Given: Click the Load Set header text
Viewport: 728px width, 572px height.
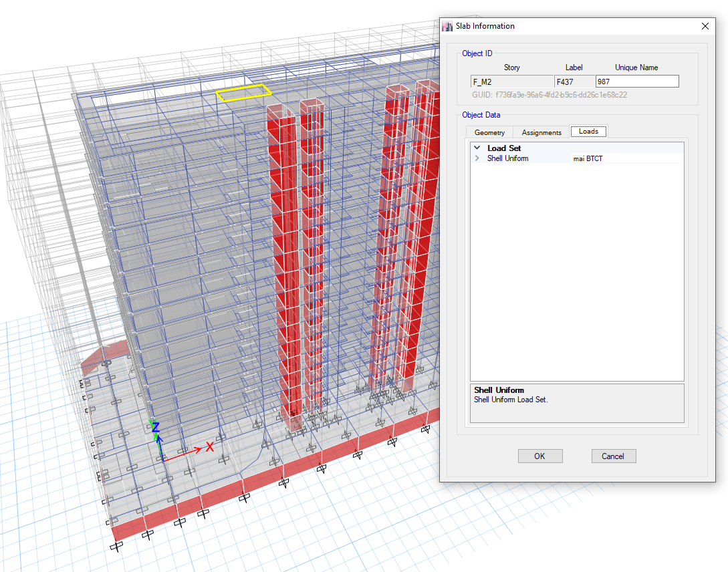Looking at the screenshot, I should (x=504, y=148).
